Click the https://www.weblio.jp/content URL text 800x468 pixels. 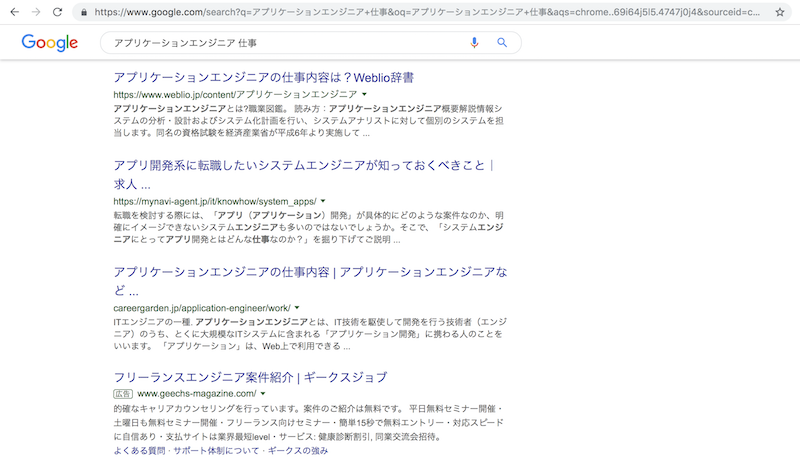(x=235, y=94)
